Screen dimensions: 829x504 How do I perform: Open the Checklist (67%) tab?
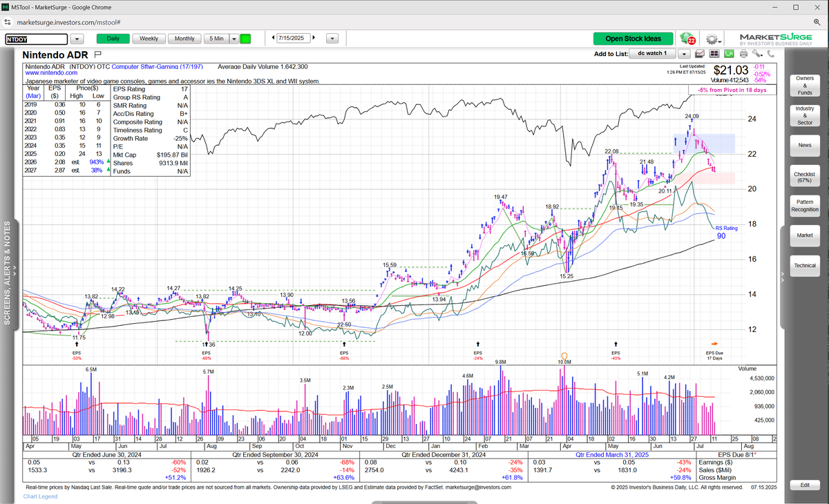point(804,177)
